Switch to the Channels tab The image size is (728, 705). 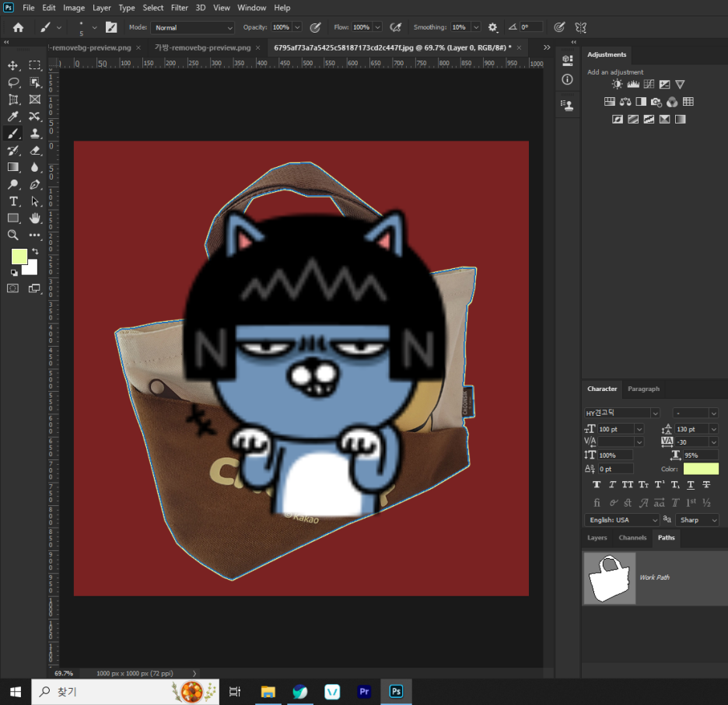pos(632,537)
